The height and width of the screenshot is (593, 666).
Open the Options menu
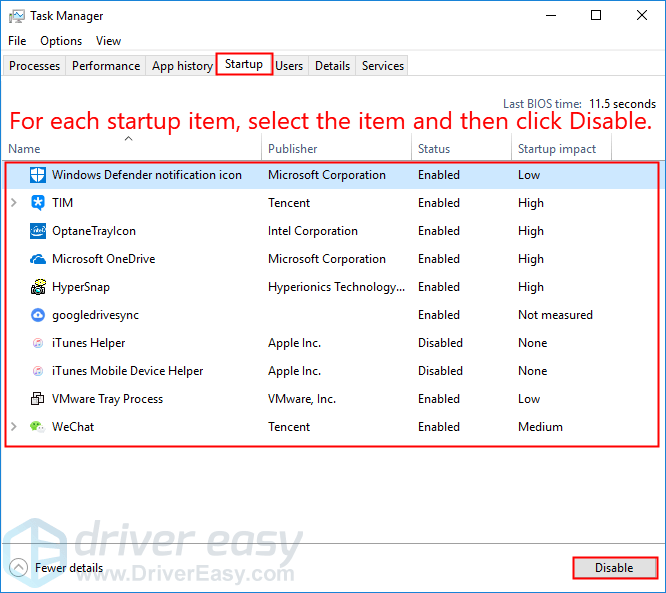(61, 41)
